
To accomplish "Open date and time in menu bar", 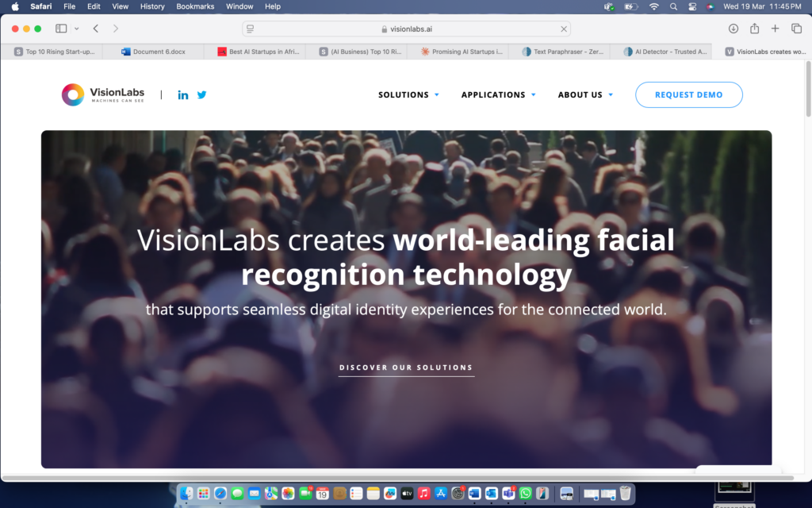I will point(762,6).
